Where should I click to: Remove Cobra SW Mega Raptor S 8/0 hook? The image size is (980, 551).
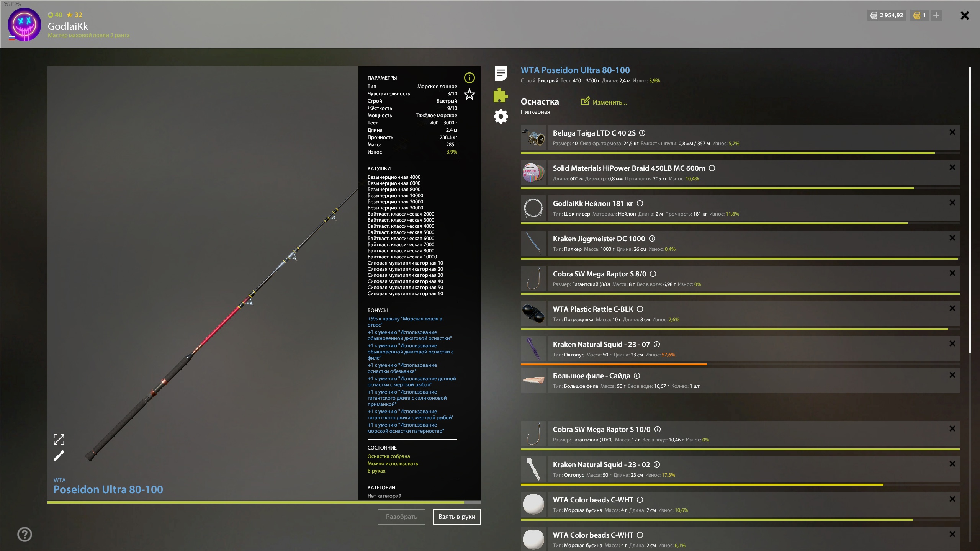[952, 273]
